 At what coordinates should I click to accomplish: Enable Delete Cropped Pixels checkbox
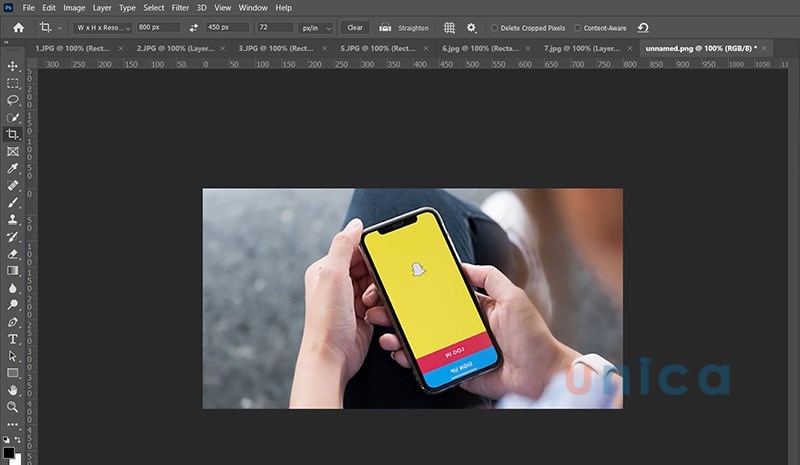pyautogui.click(x=494, y=28)
